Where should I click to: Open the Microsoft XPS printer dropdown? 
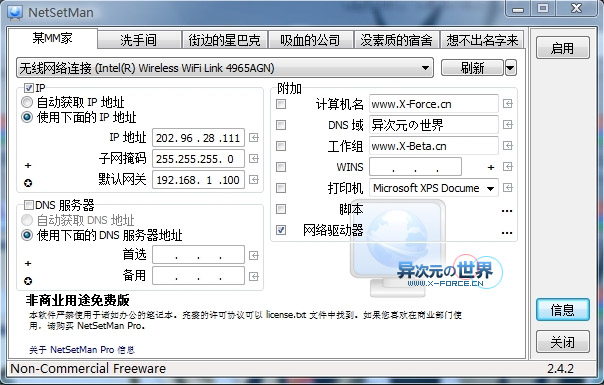tap(434, 188)
